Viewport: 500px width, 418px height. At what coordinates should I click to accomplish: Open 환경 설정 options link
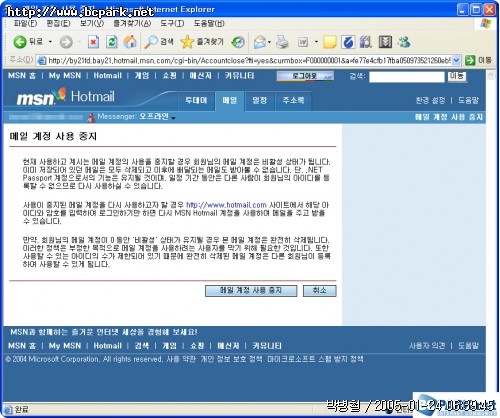(430, 100)
